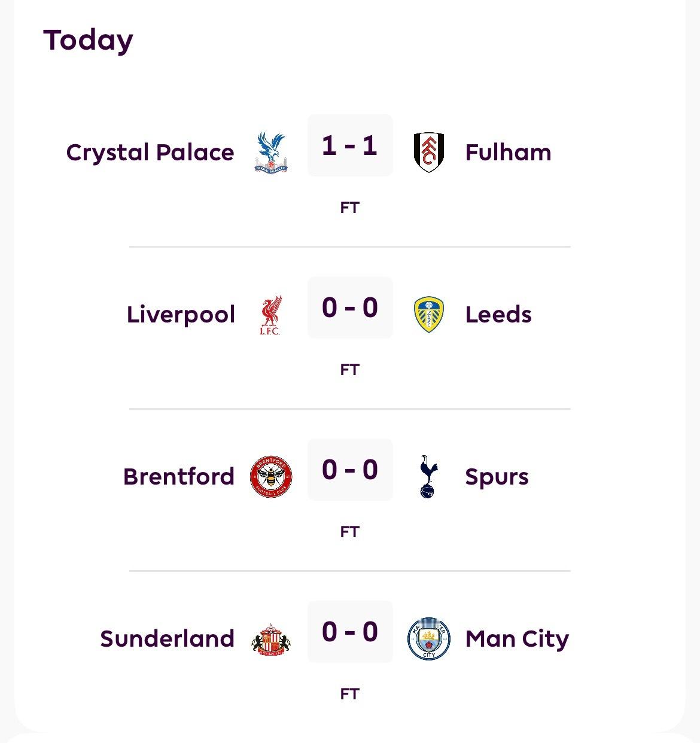View the Sunderland vs Man City score box
Image resolution: width=700 pixels, height=743 pixels.
click(x=350, y=632)
